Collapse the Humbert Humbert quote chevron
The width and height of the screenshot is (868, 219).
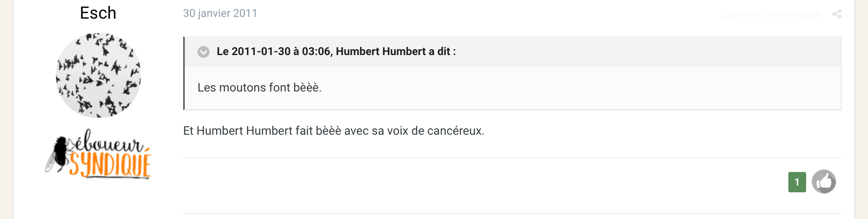[x=203, y=52]
